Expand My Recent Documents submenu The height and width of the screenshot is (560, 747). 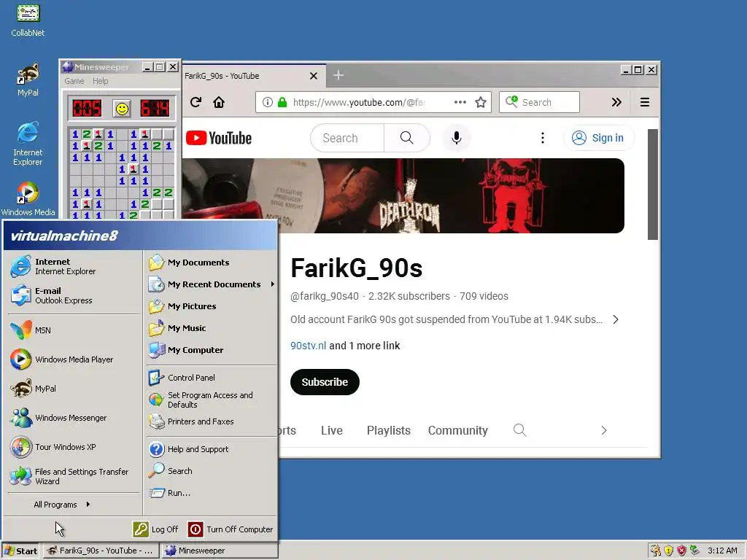(211, 284)
